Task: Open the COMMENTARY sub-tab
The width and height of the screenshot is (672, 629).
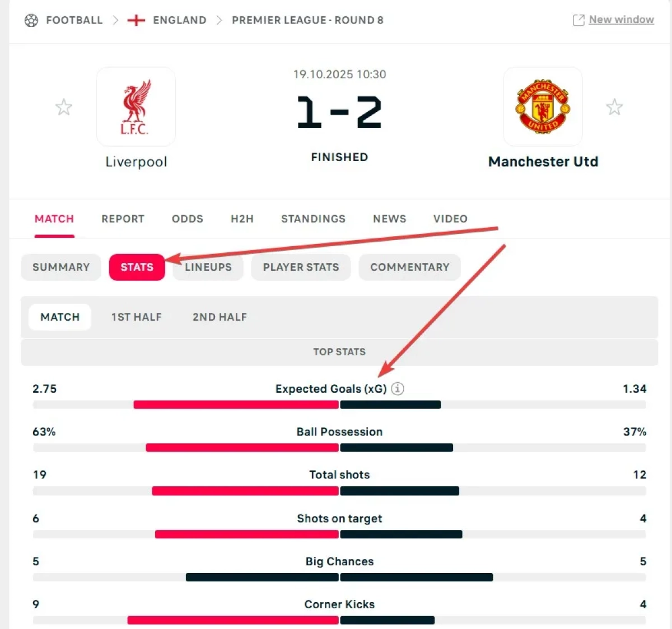Action: (x=409, y=267)
